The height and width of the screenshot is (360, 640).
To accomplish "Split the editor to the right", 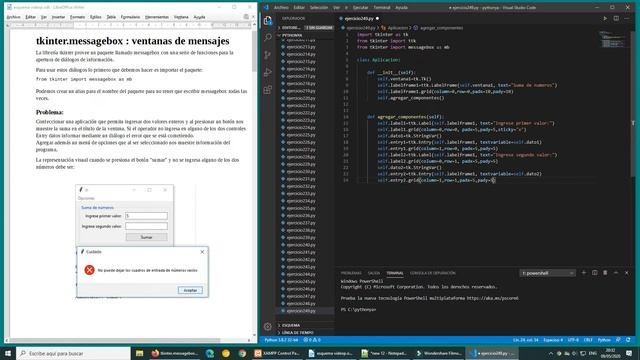I will 616,18.
